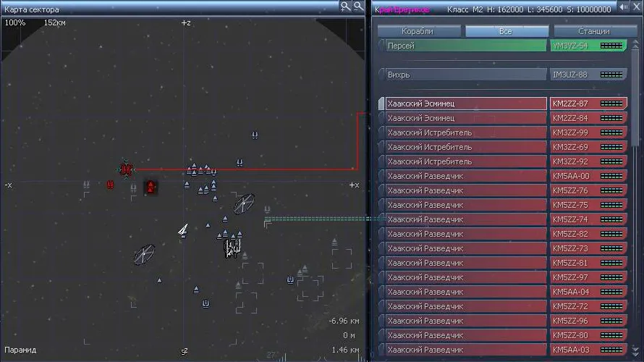Select the lower jump gate on map

tap(144, 254)
